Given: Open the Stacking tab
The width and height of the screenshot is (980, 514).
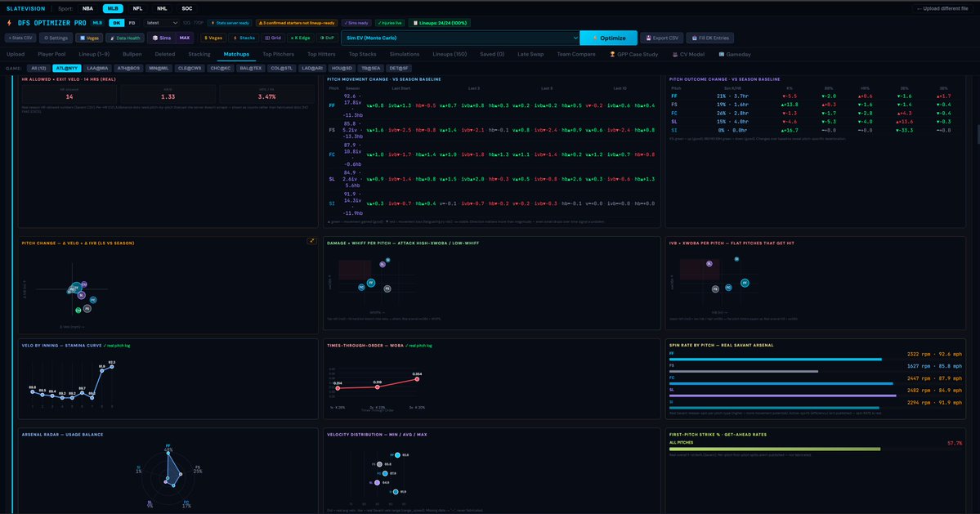Looking at the screenshot, I should click(x=199, y=54).
